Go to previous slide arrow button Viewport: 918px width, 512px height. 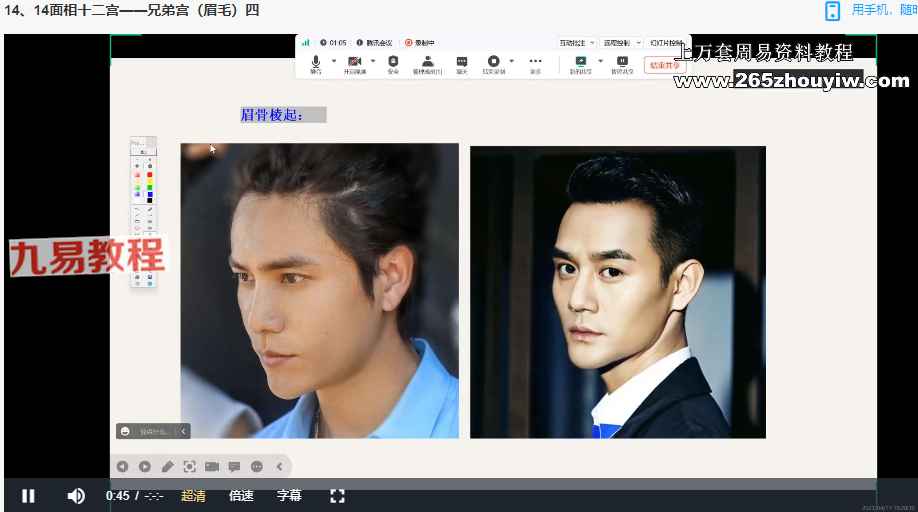click(x=123, y=466)
